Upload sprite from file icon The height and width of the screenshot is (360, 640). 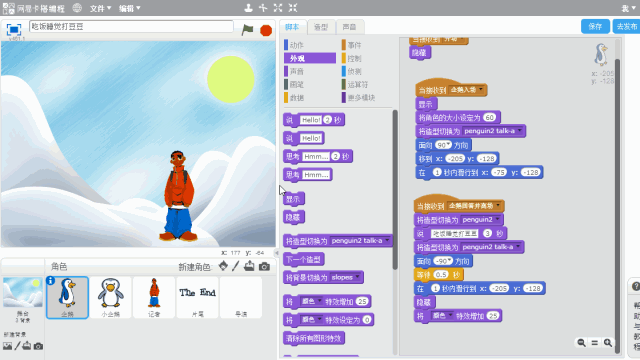tap(249, 266)
